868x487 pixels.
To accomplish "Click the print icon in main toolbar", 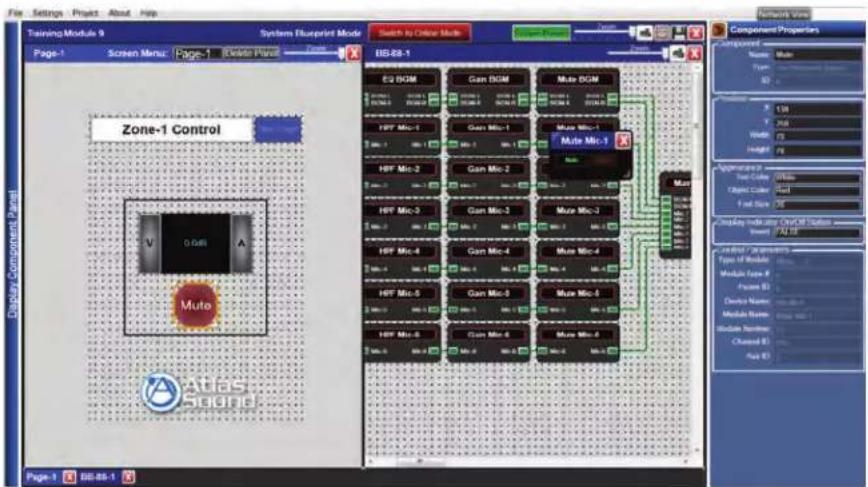I will pyautogui.click(x=662, y=33).
